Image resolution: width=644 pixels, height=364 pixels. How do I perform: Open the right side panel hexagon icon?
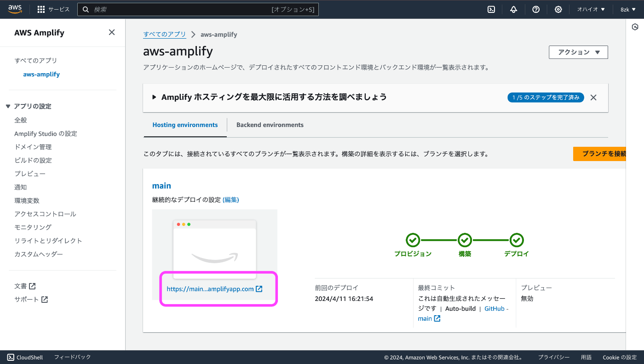635,27
